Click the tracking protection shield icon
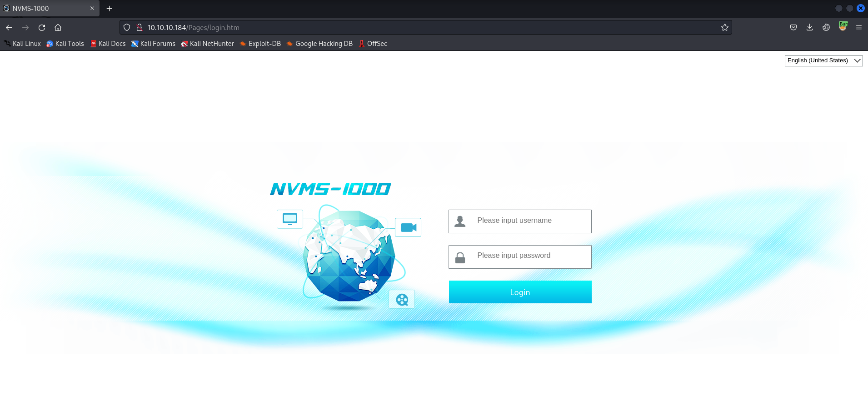 (x=127, y=28)
